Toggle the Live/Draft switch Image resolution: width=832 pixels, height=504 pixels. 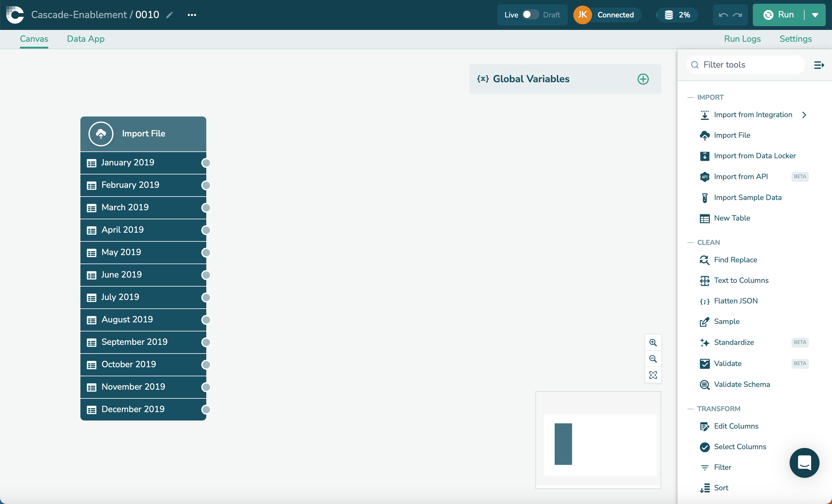[530, 15]
